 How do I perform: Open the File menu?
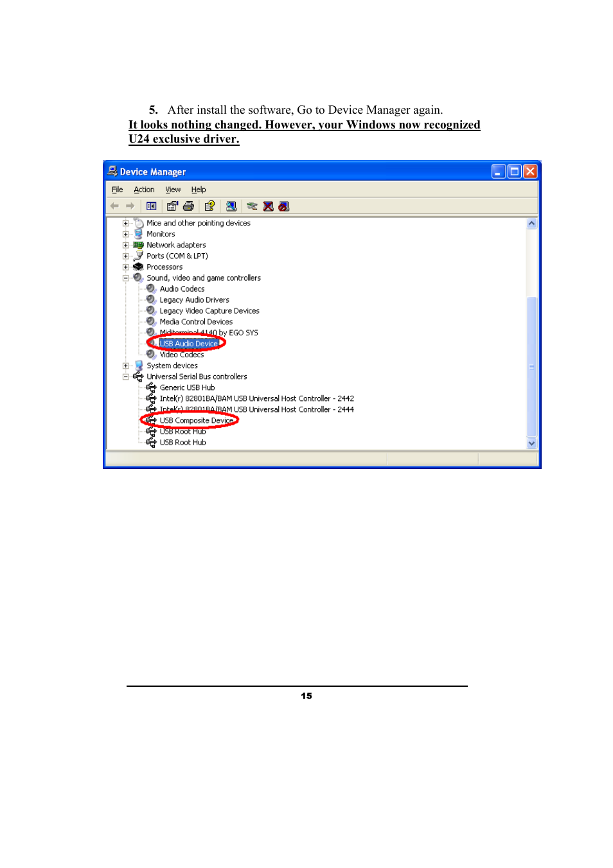coord(117,190)
